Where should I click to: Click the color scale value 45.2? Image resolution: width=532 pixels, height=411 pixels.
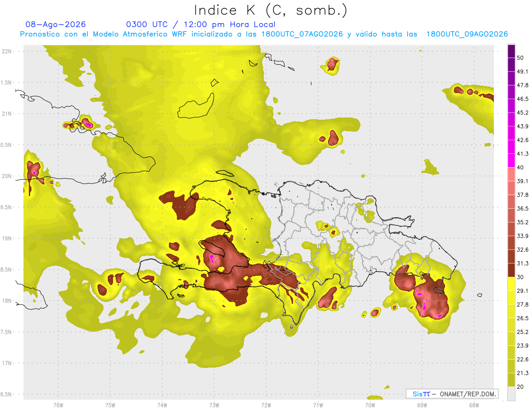coord(523,113)
